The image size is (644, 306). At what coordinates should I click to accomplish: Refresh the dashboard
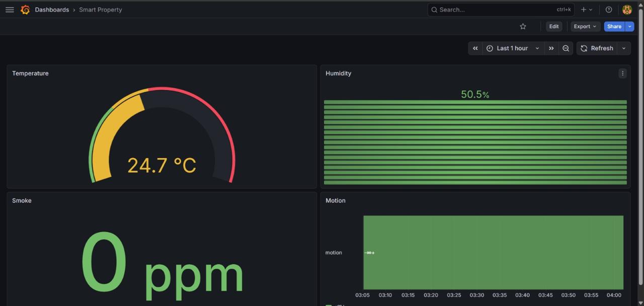597,48
